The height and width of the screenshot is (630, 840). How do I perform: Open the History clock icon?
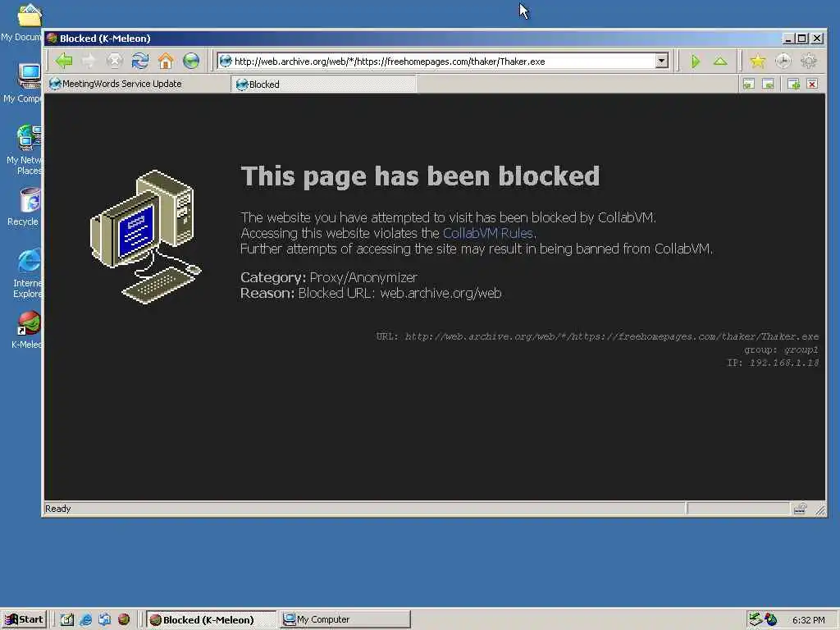pyautogui.click(x=783, y=61)
